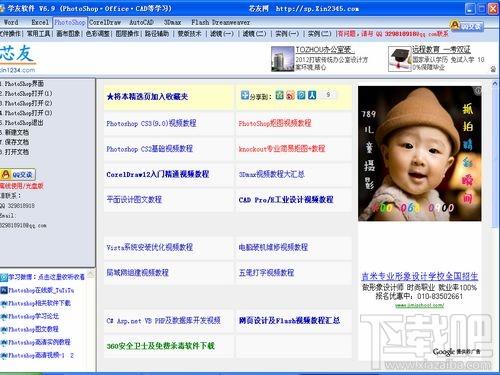Select lesson 新建文档

pyautogui.click(x=16, y=132)
